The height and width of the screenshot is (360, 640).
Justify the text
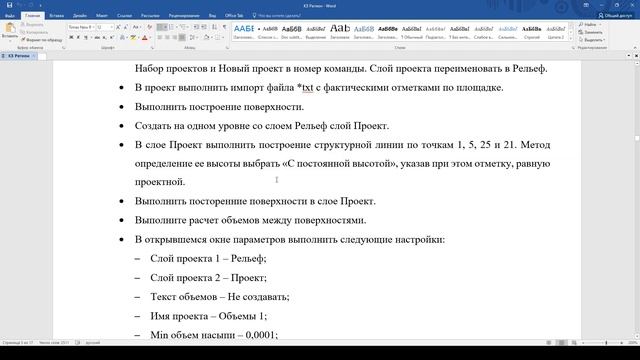pyautogui.click(x=182, y=38)
